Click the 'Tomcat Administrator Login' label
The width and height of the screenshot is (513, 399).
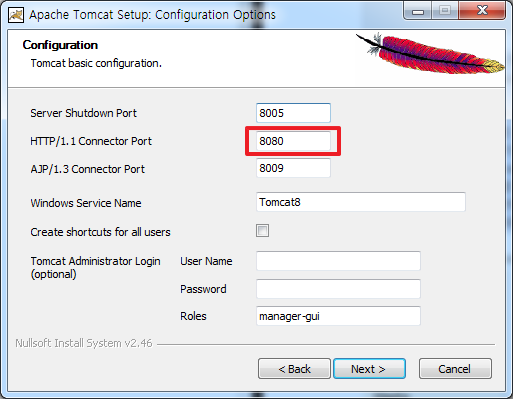point(95,261)
